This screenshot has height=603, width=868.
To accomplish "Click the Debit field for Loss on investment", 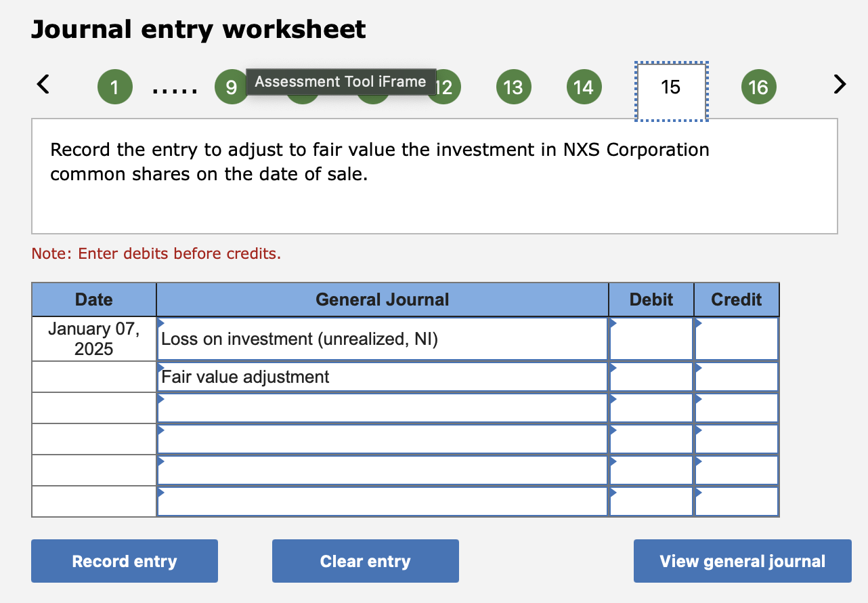I will pos(651,338).
